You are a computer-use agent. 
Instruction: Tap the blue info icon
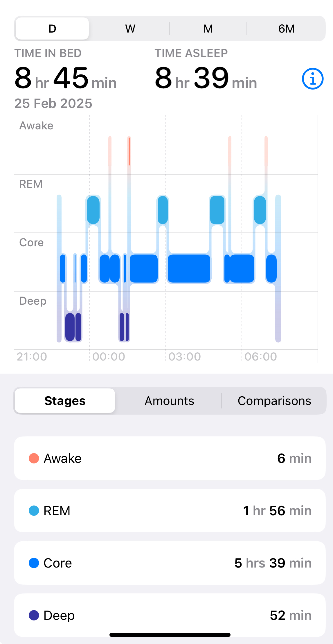tap(312, 79)
